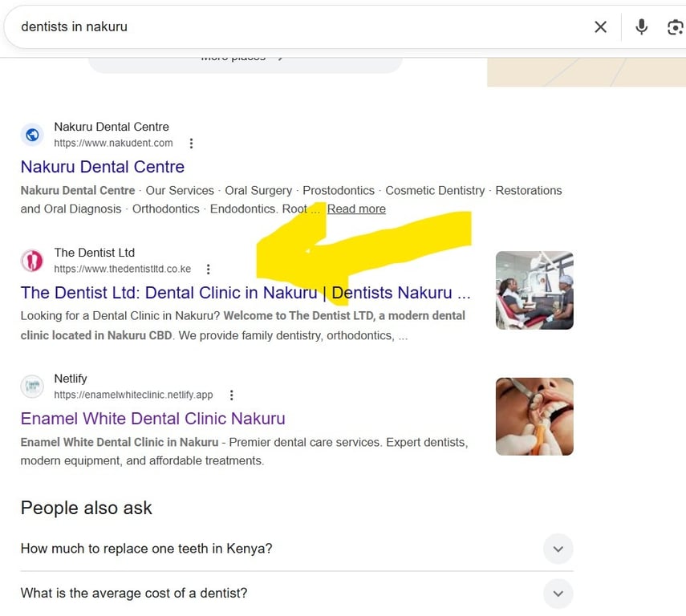Clear the search query with the X icon

600,27
